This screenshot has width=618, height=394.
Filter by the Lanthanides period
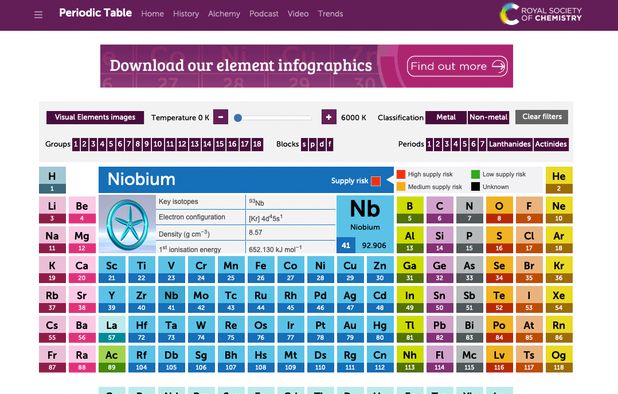510,144
